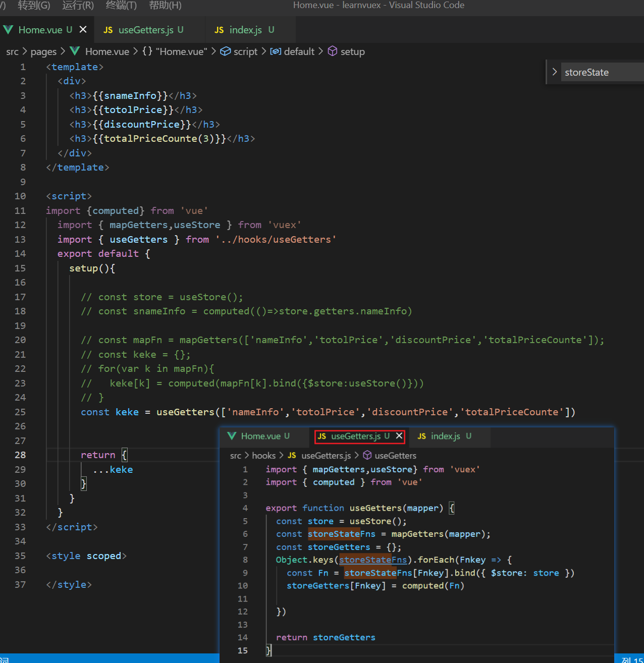The height and width of the screenshot is (663, 644).
Task: Click the Vue icon on main Home.vue tab
Action: point(8,30)
